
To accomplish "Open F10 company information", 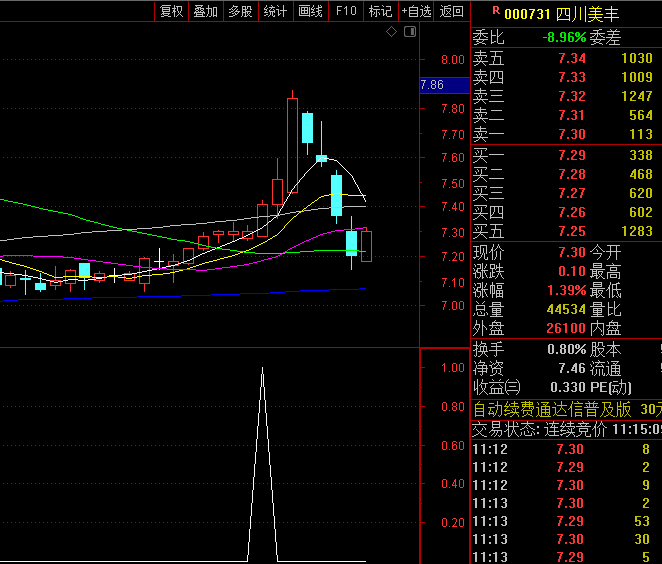I will pos(346,11).
